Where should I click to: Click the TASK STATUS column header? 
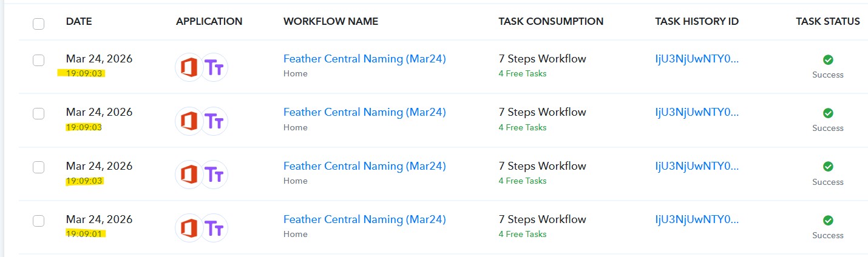pos(827,21)
